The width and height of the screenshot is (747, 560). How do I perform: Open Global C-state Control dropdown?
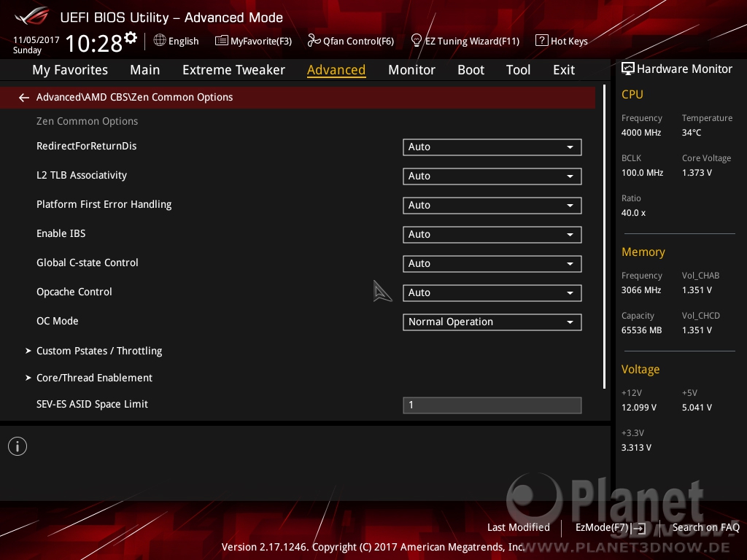pyautogui.click(x=492, y=264)
